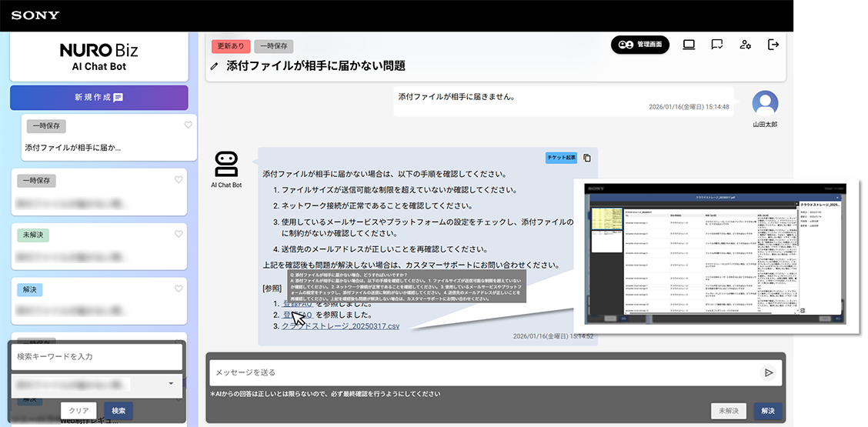Click the logout arrow icon
This screenshot has width=868, height=427.
tap(773, 45)
